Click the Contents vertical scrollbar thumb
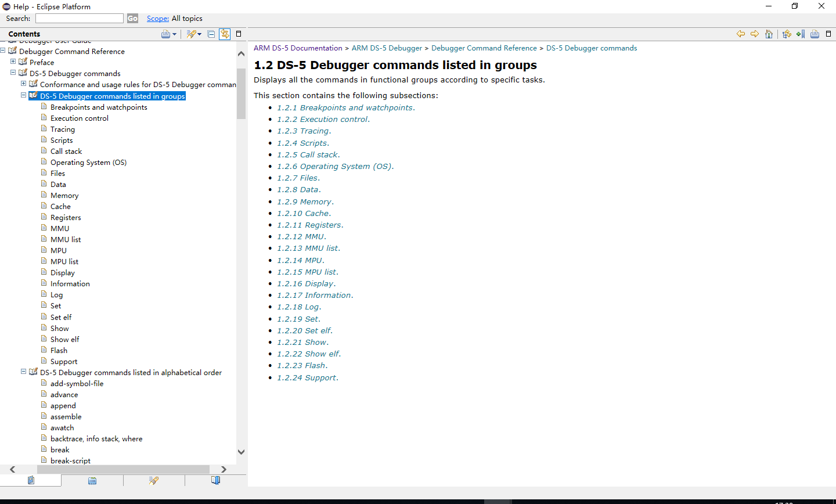836x504 pixels. pyautogui.click(x=242, y=93)
